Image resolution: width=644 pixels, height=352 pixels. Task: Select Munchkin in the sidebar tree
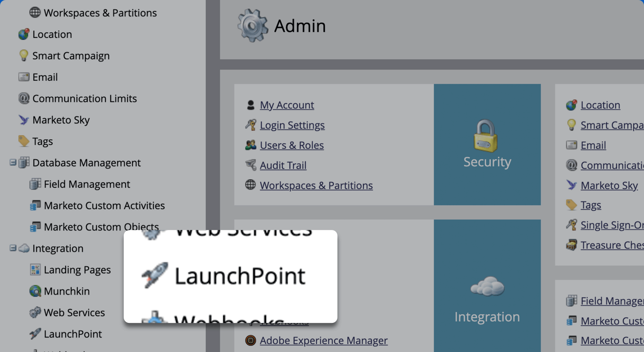[x=67, y=291]
